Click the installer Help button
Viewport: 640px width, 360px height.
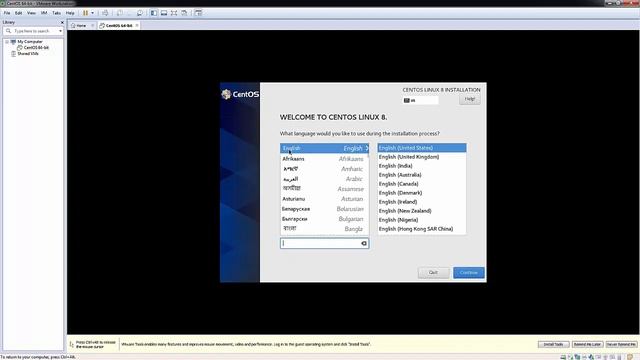coord(469,99)
